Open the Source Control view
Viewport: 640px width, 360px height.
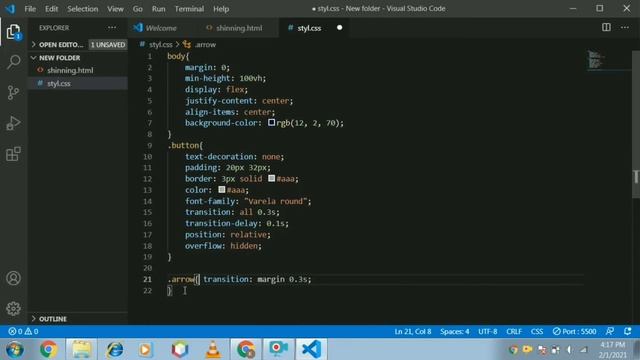tap(13, 93)
